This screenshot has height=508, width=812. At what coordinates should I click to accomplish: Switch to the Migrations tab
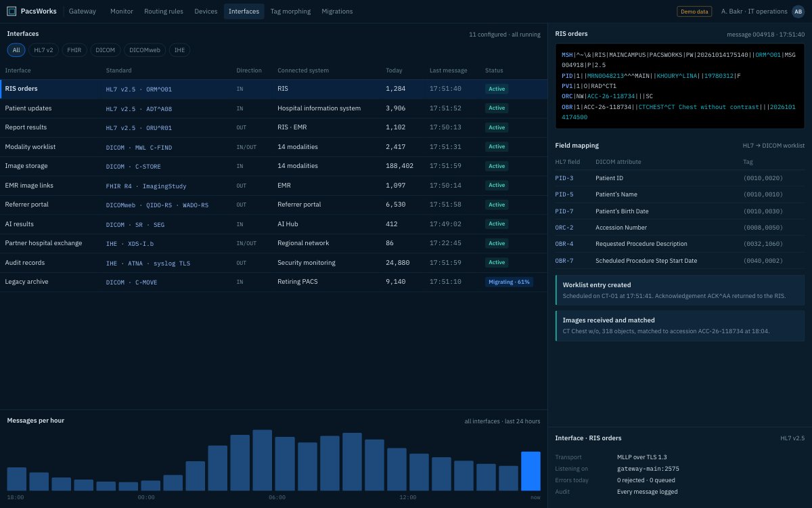tap(337, 11)
